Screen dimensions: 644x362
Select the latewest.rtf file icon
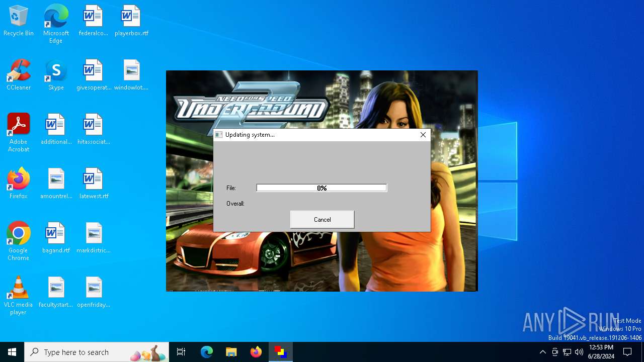(94, 184)
